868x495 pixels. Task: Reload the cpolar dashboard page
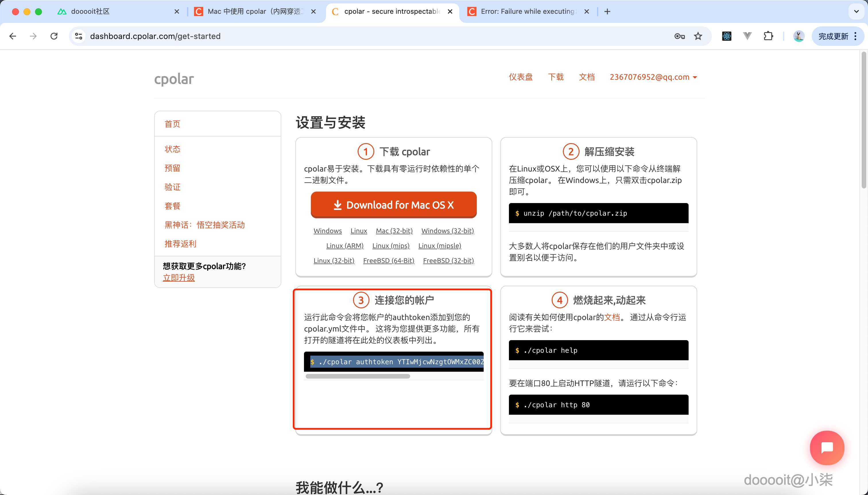click(x=54, y=36)
